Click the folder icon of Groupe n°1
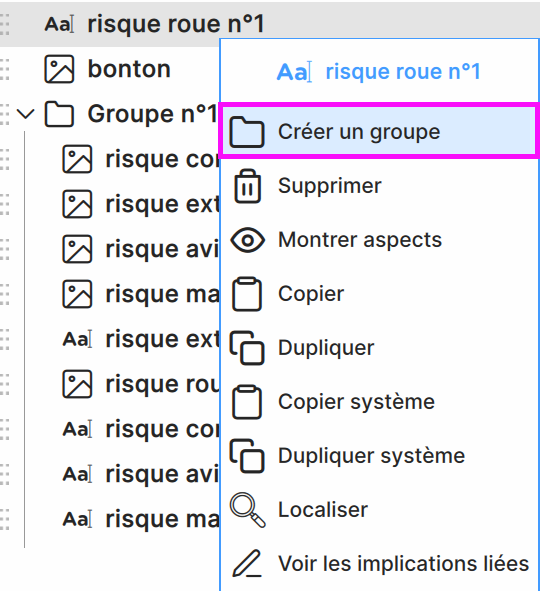The width and height of the screenshot is (540, 591). [x=59, y=113]
